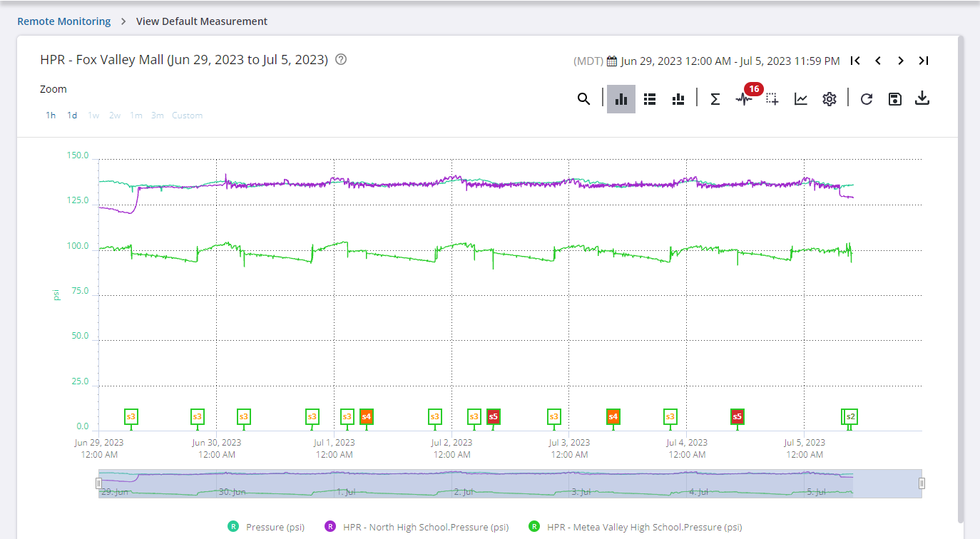Switch to the list view icon

(649, 99)
